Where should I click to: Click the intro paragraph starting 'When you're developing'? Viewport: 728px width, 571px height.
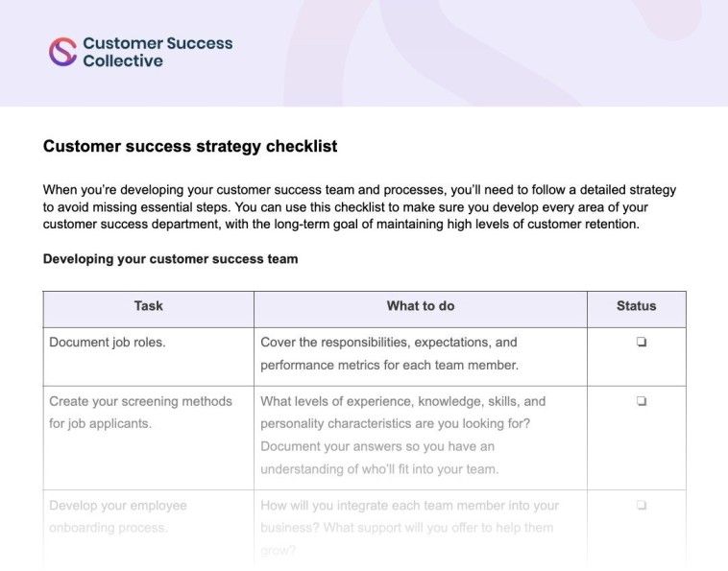click(359, 207)
